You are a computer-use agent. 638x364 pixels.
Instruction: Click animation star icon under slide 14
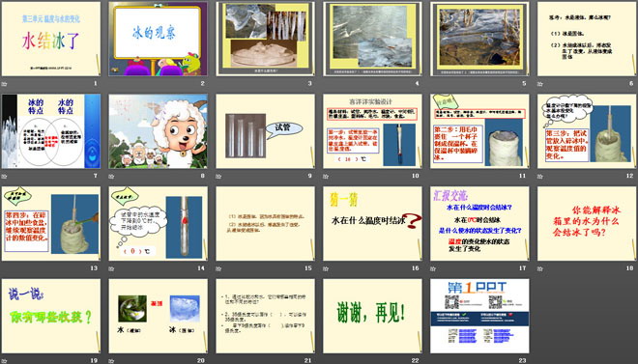[x=111, y=268]
